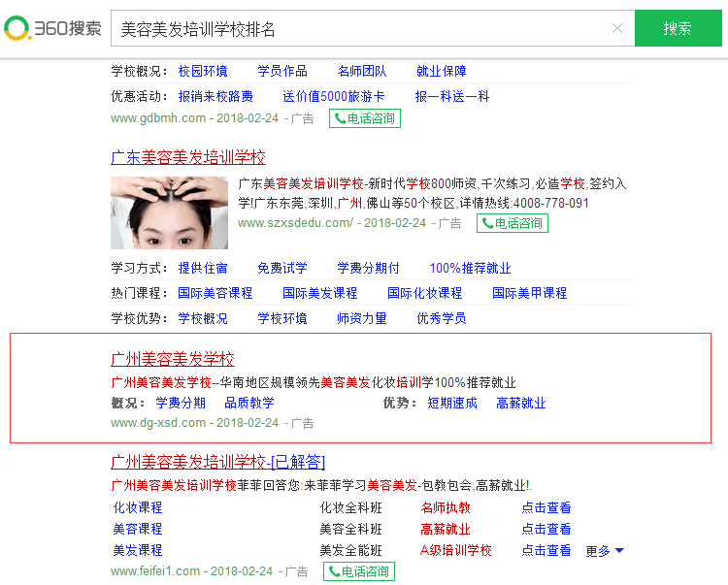
Task: Click into the search input field
Action: [x=359, y=29]
